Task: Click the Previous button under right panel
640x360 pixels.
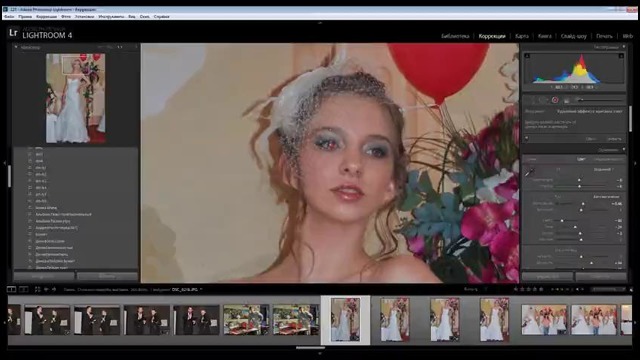Action: (x=547, y=276)
